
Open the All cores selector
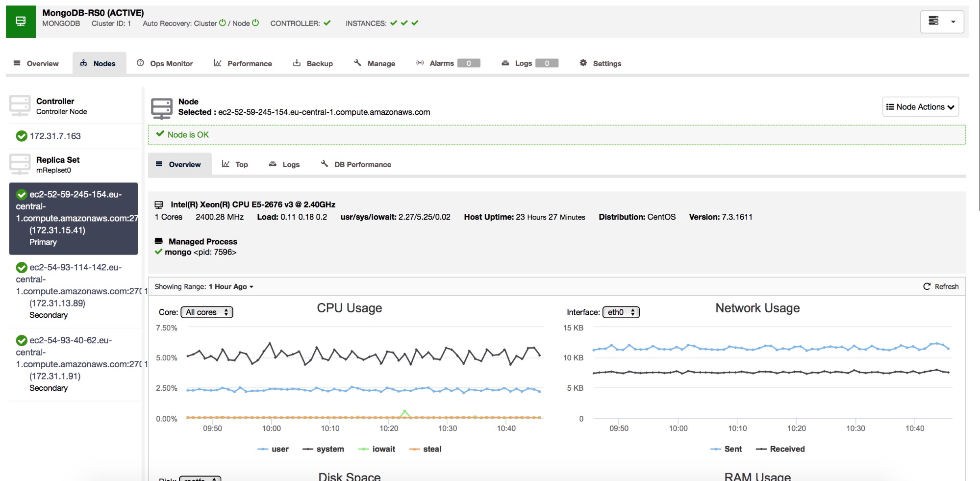pyautogui.click(x=207, y=312)
